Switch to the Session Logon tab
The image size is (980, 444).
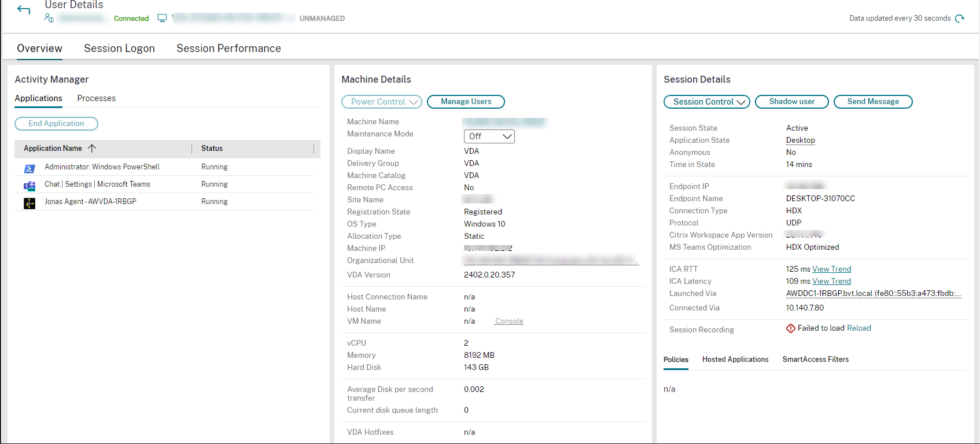(119, 49)
